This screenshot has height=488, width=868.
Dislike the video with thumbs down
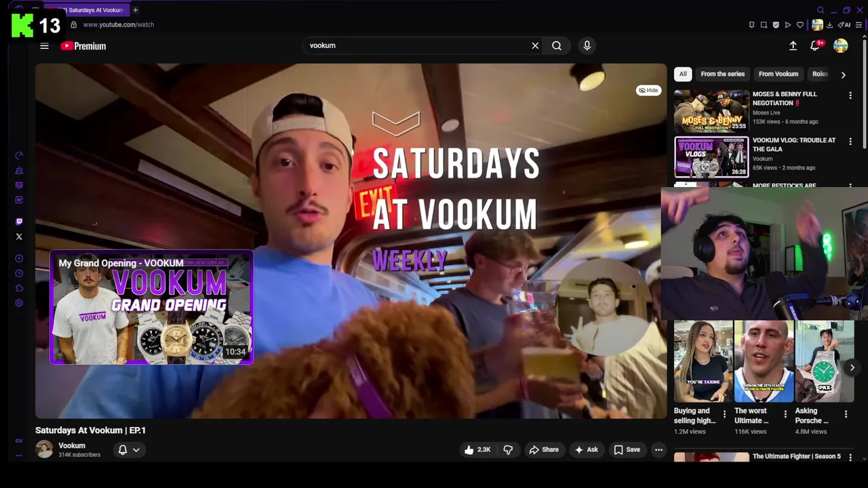[x=508, y=449]
